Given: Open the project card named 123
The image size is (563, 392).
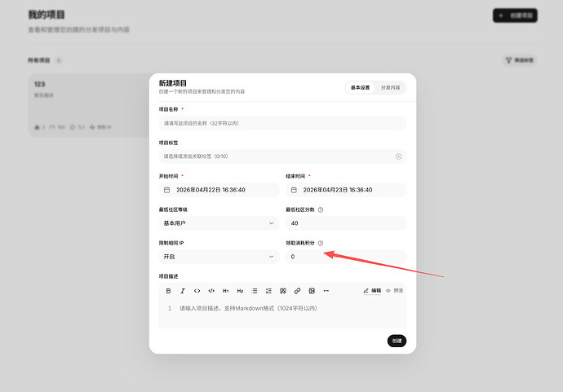Looking at the screenshot, I should tap(89, 105).
